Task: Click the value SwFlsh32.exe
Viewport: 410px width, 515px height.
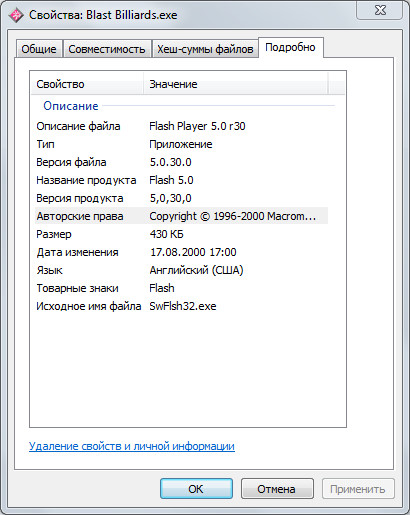Action: 183,306
